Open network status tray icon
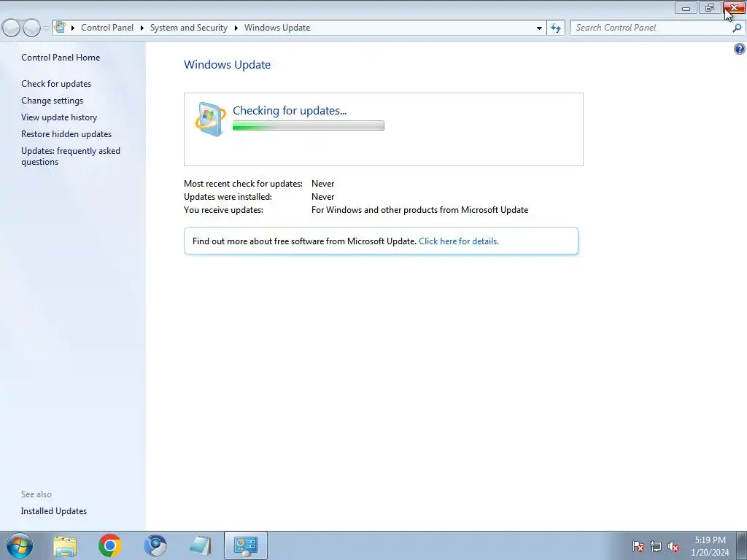Screen dimensions: 747x560 656,546
